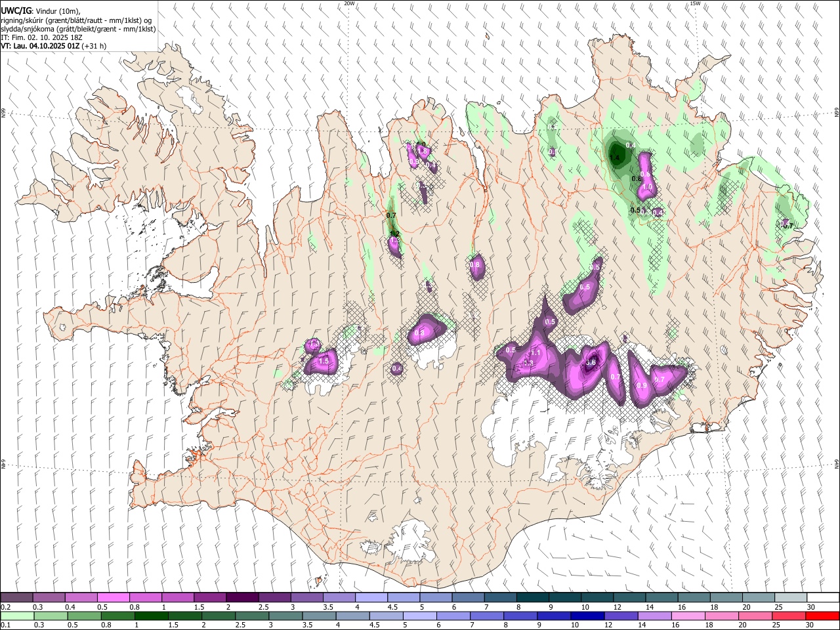840x630 pixels.
Task: Click the white 30 swatch in snow legend
Action: tap(822, 597)
